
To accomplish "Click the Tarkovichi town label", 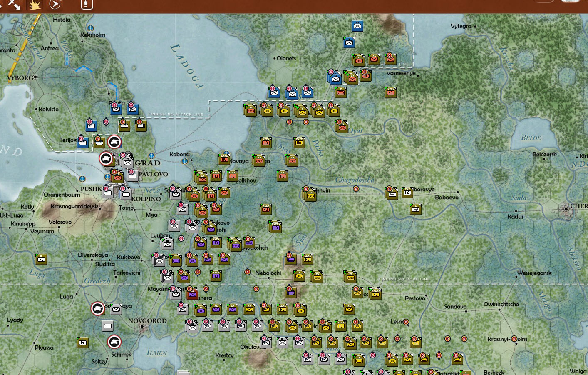I will pyautogui.click(x=127, y=272).
